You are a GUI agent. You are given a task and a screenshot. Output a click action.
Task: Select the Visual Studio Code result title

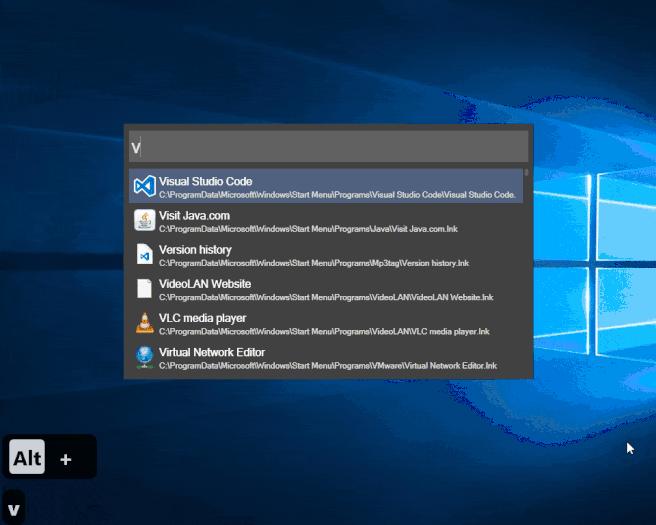pyautogui.click(x=205, y=182)
